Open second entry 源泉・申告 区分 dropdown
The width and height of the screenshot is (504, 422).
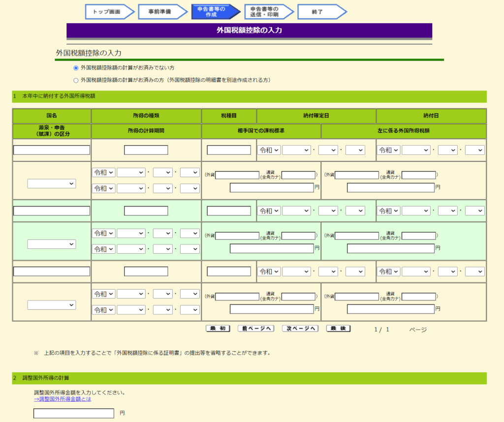click(52, 244)
